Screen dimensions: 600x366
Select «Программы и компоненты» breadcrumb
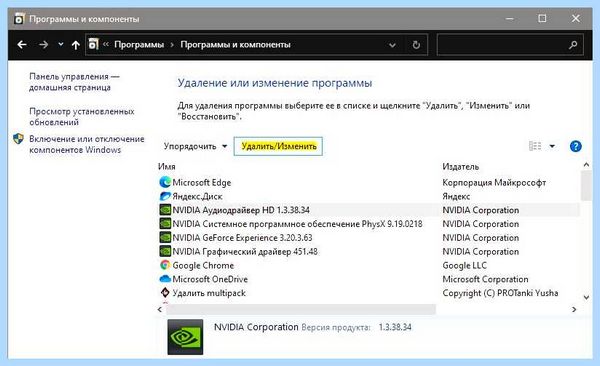pos(235,45)
